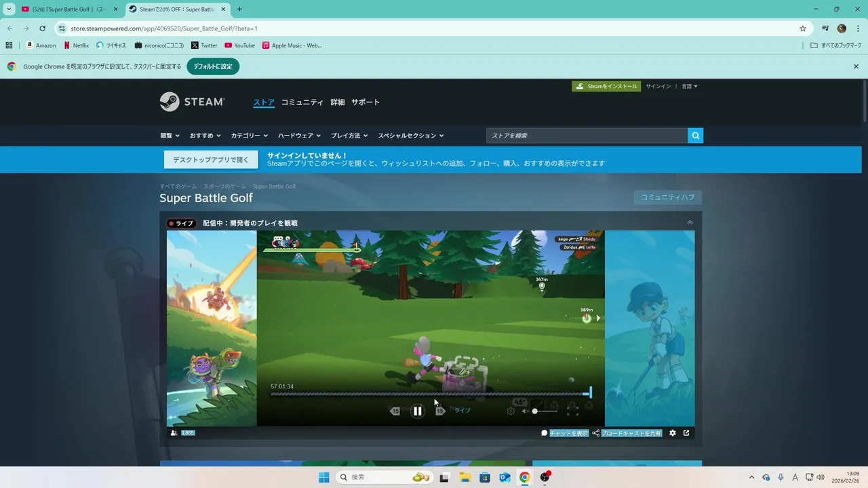This screenshot has height=488, width=868.
Task: Jump to live (ライブ) in player
Action: (462, 411)
